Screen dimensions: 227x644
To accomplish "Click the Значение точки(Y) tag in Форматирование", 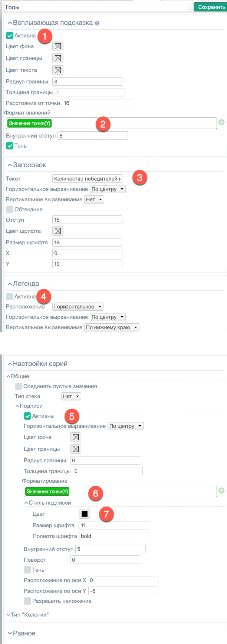I will pyautogui.click(x=47, y=492).
